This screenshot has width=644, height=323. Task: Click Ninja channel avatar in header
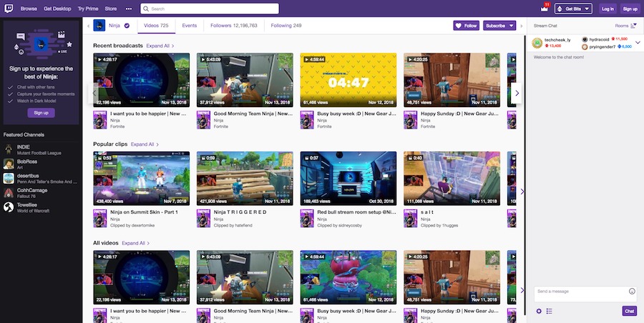99,26
